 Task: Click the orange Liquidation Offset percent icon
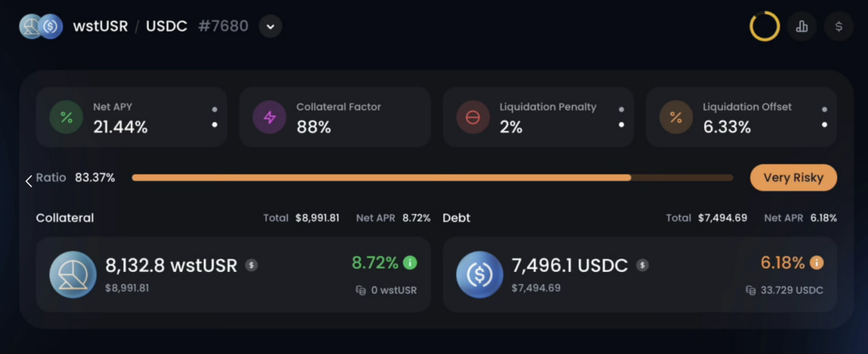coord(676,117)
